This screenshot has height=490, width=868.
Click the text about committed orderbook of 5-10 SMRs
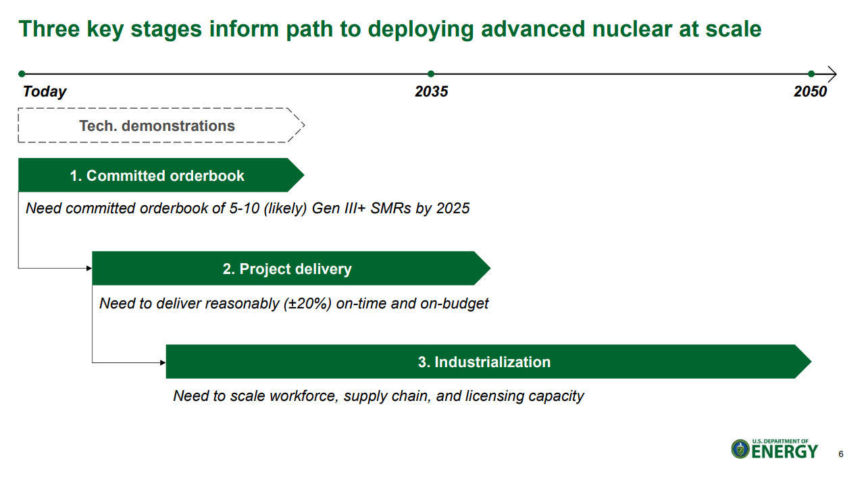pyautogui.click(x=247, y=209)
